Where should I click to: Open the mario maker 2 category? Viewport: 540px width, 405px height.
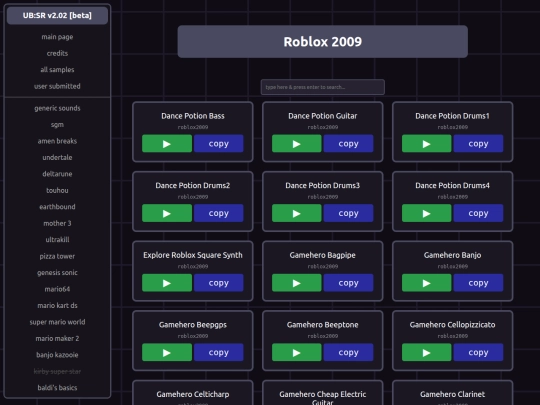click(57, 339)
